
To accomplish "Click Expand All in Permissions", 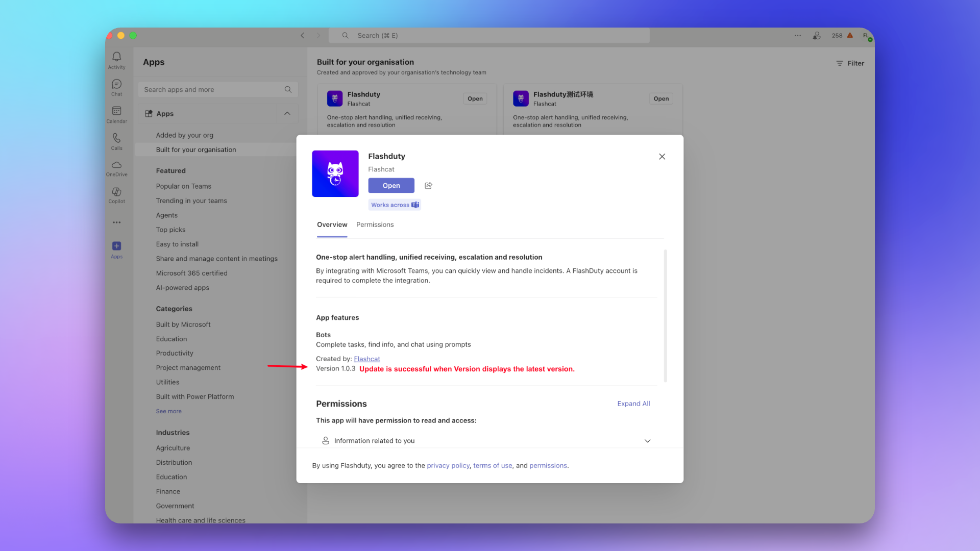I will pyautogui.click(x=633, y=404).
